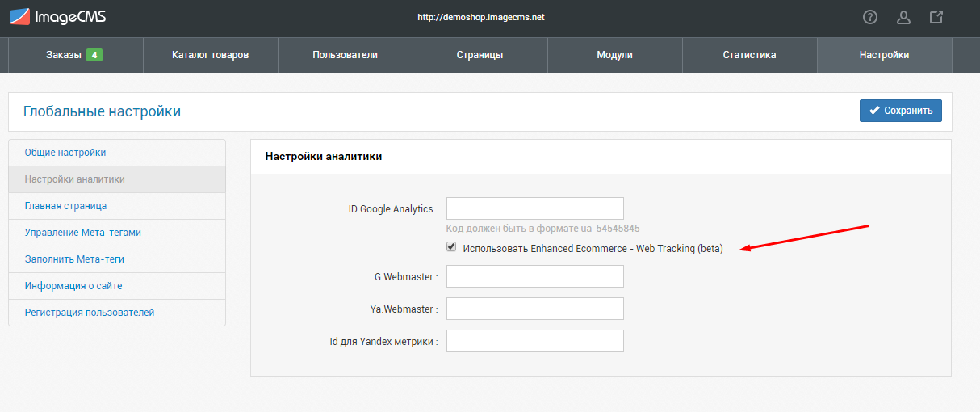Screen dimensions: 980x412
Task: Open the Статистика menu
Action: 749,55
